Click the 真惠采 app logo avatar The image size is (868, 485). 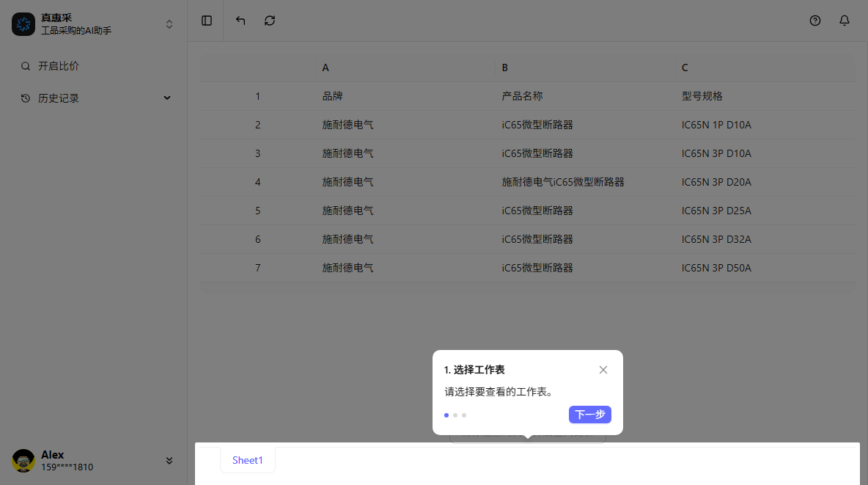[x=23, y=24]
